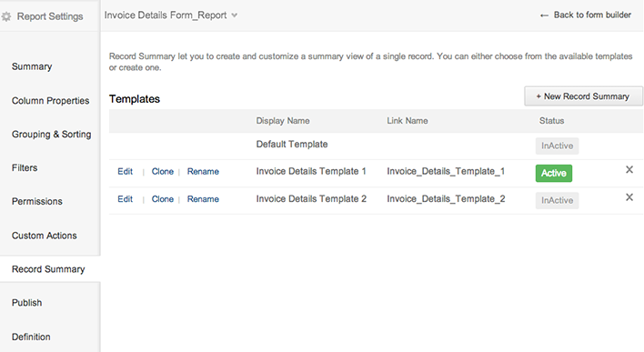The width and height of the screenshot is (644, 352).
Task: Click the Link Name column header
Action: (408, 121)
